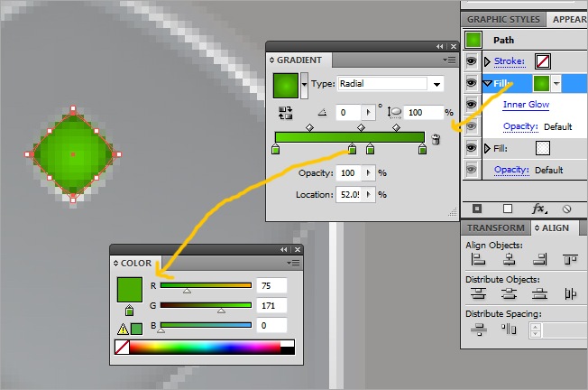Toggle visibility of Inner Glow effect
Image resolution: width=588 pixels, height=390 pixels.
click(472, 105)
